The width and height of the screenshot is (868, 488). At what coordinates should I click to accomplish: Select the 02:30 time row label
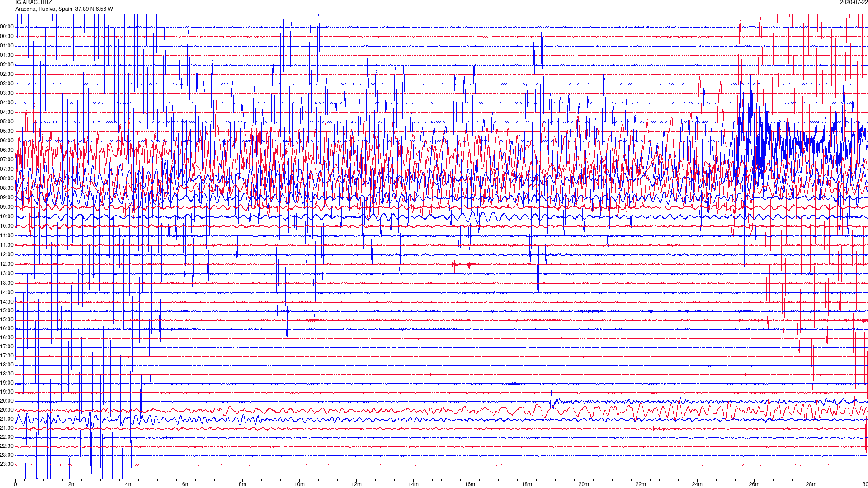pyautogui.click(x=7, y=75)
